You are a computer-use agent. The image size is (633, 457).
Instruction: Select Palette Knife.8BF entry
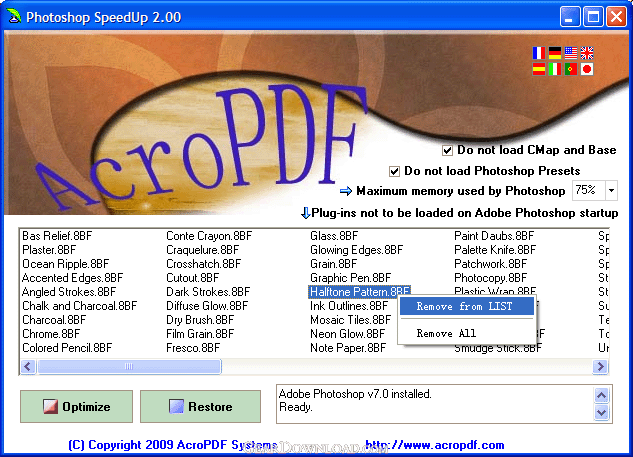point(495,250)
